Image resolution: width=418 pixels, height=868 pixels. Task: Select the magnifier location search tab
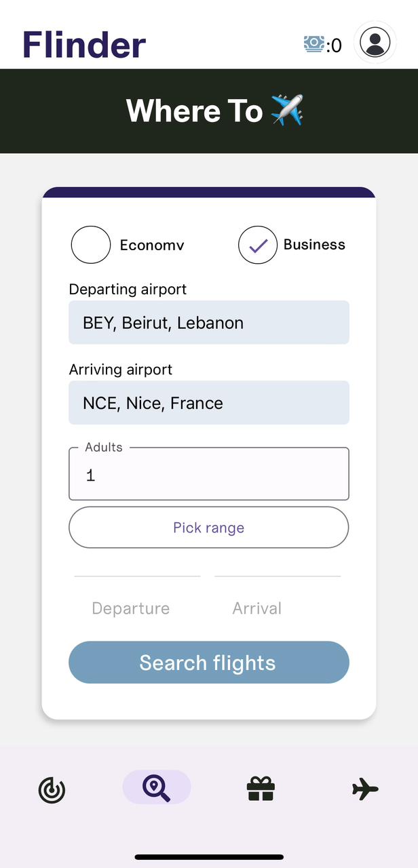[157, 788]
